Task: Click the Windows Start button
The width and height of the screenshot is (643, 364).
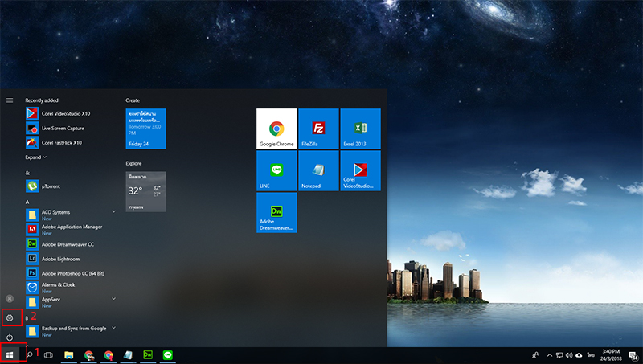Action: coord(10,355)
